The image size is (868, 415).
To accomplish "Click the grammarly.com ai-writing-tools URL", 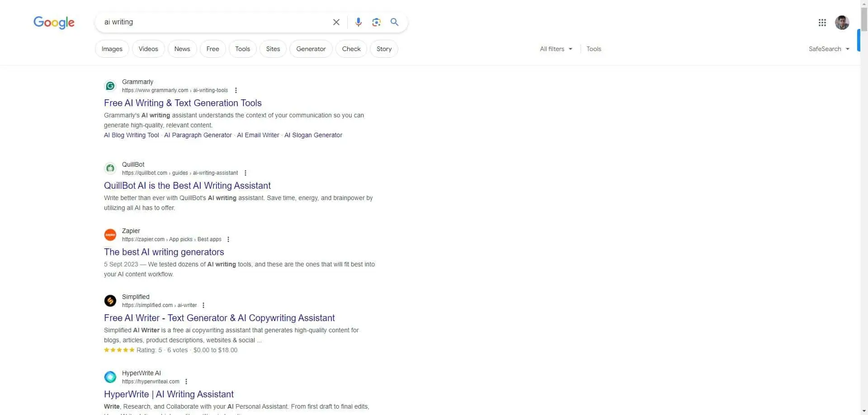I will (175, 90).
